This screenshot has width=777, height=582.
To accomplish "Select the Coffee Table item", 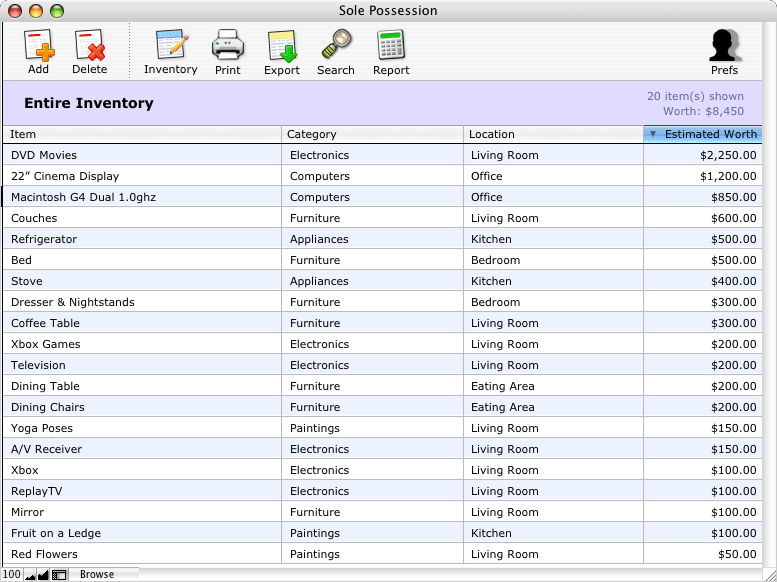I will tap(45, 323).
